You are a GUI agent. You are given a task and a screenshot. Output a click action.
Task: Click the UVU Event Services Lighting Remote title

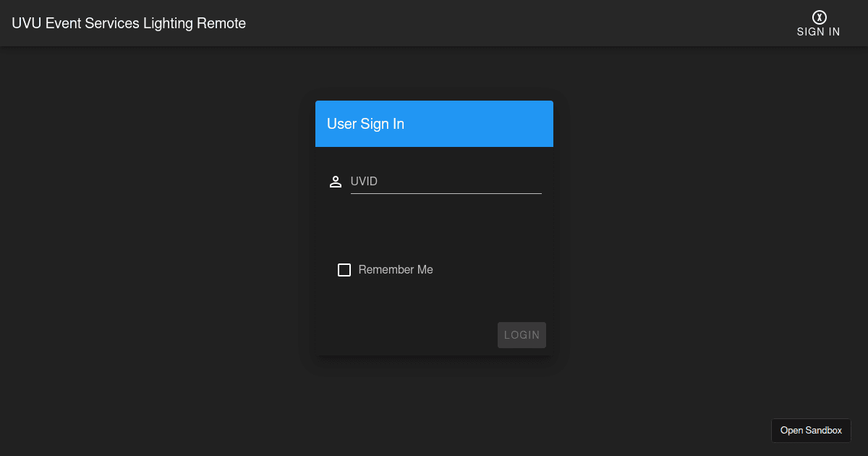click(x=129, y=23)
